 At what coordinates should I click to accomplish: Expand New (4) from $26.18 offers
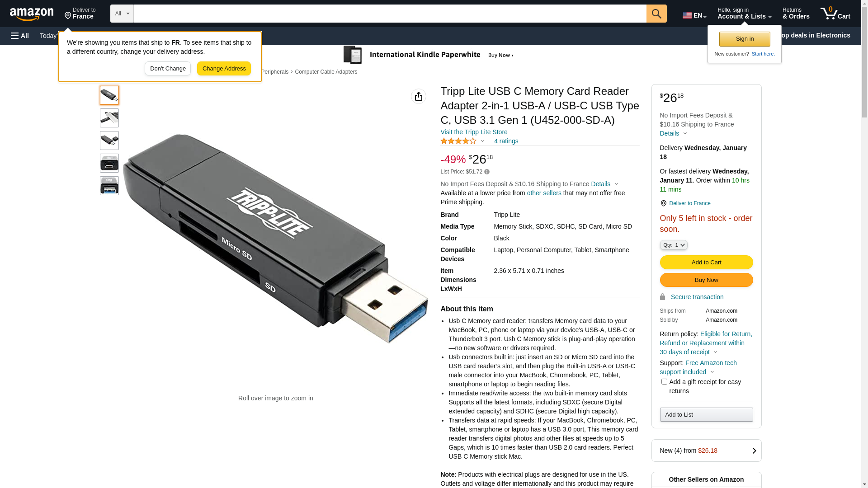pos(707,450)
